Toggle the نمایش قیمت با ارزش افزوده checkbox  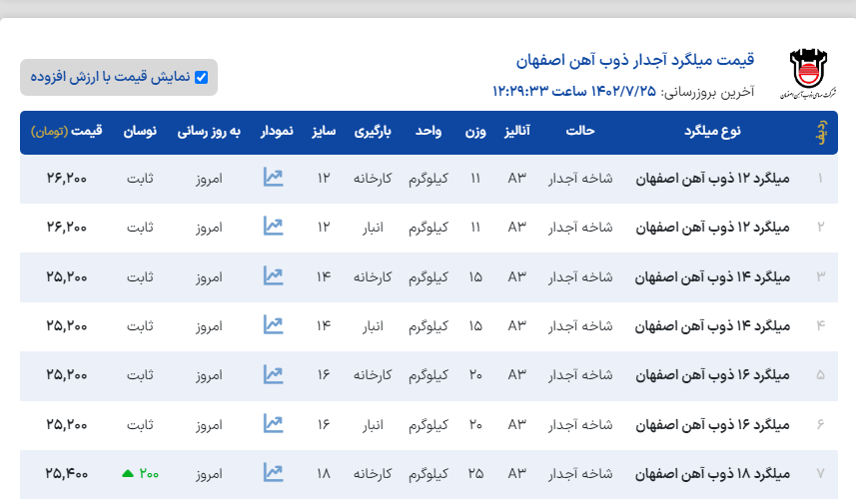pyautogui.click(x=202, y=77)
